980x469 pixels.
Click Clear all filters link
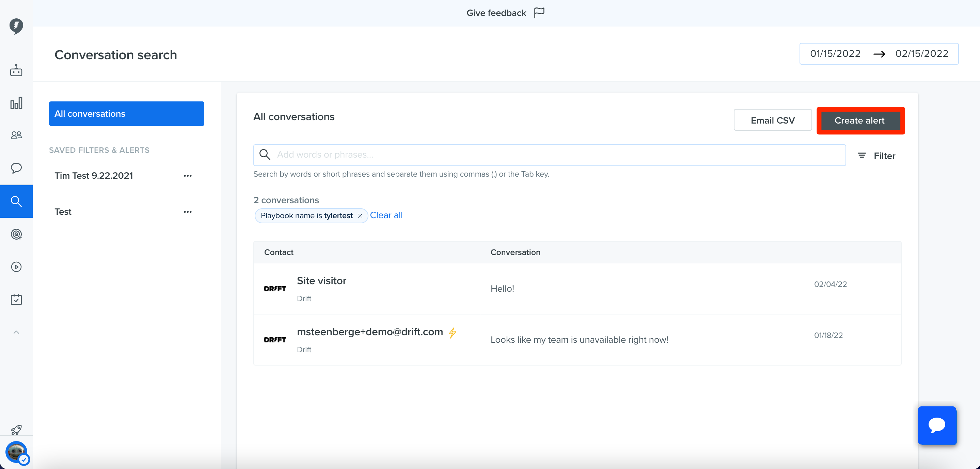[386, 215]
